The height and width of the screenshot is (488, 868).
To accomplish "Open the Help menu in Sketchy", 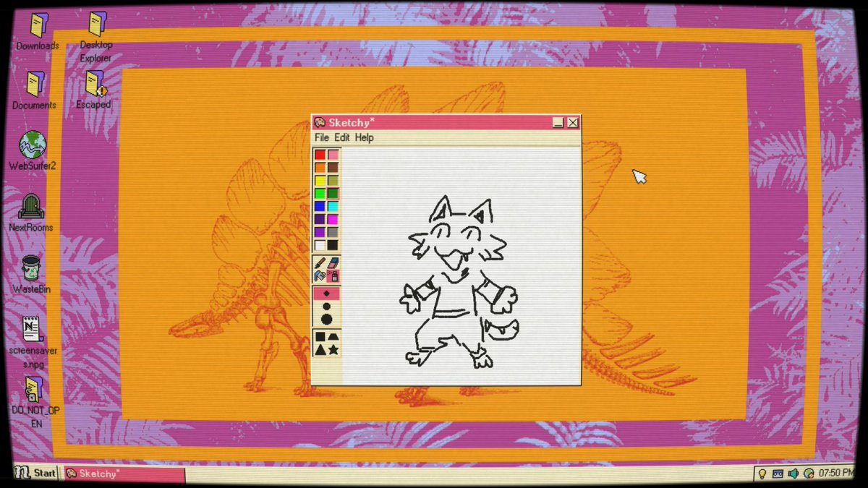I will click(x=364, y=137).
